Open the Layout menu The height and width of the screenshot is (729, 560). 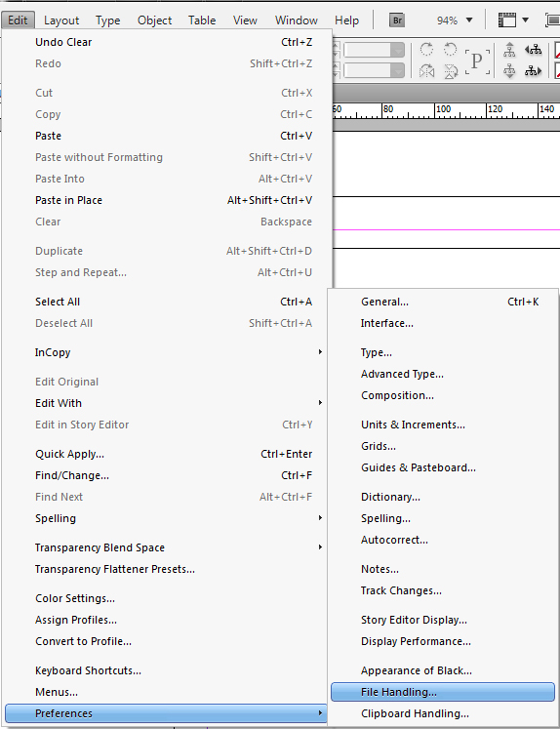coord(61,20)
